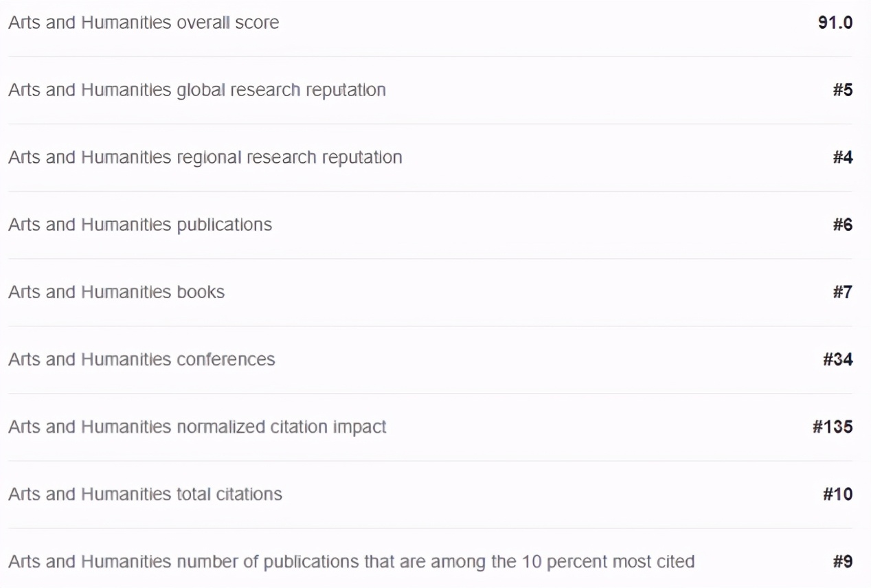
Task: Click the 'global research reputation' row label
Action: (196, 90)
